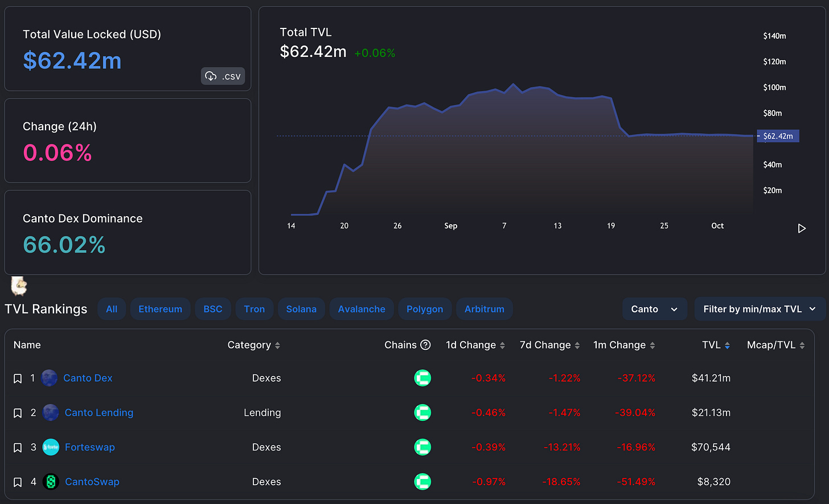Open the Canto Dex protocol link
829x504 pixels.
[x=88, y=378]
